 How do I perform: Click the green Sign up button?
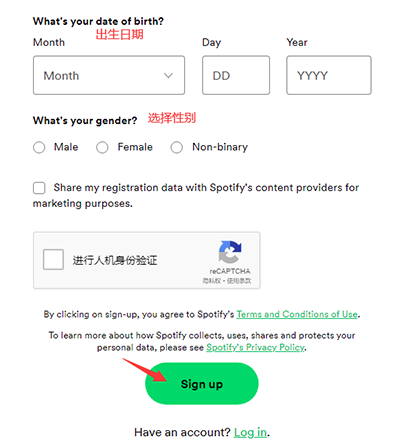point(202,384)
